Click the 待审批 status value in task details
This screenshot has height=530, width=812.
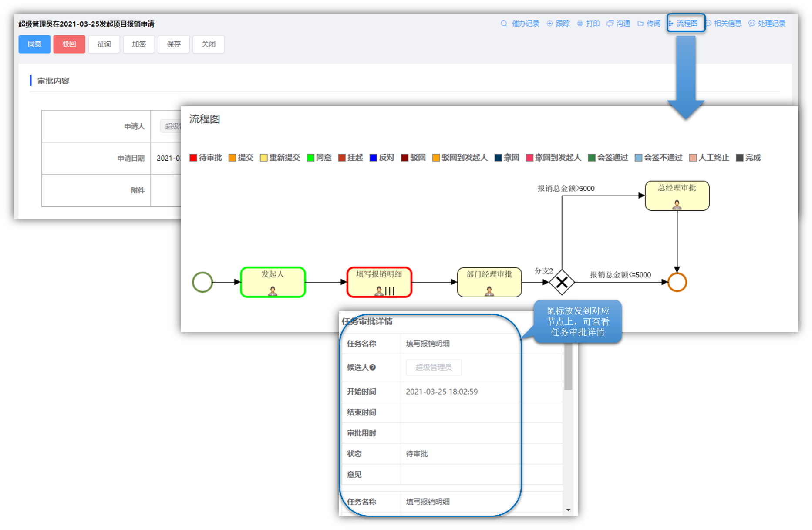pyautogui.click(x=417, y=454)
